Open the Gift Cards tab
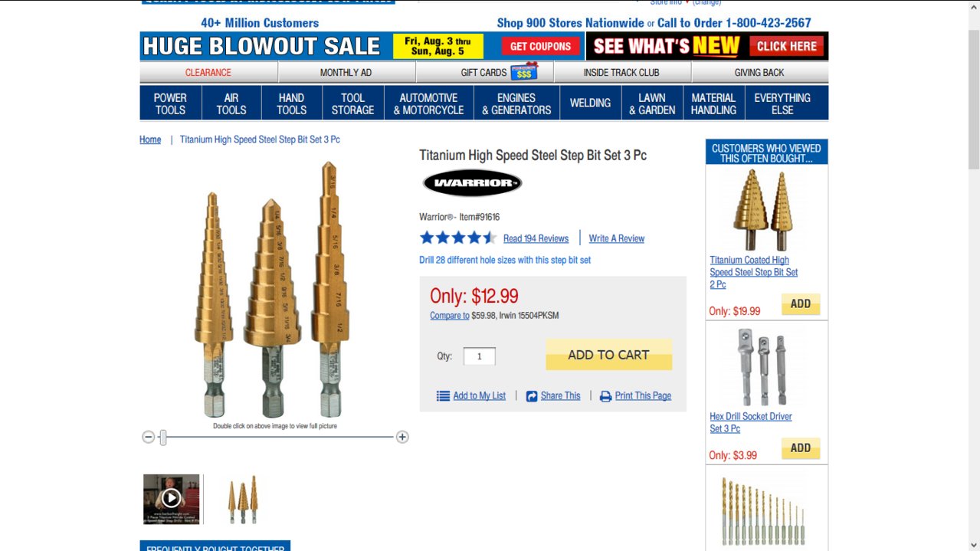 pos(484,72)
